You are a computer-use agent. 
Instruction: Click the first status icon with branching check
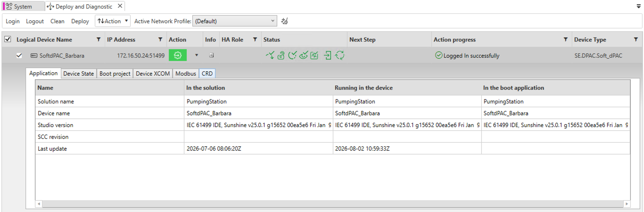[270, 55]
